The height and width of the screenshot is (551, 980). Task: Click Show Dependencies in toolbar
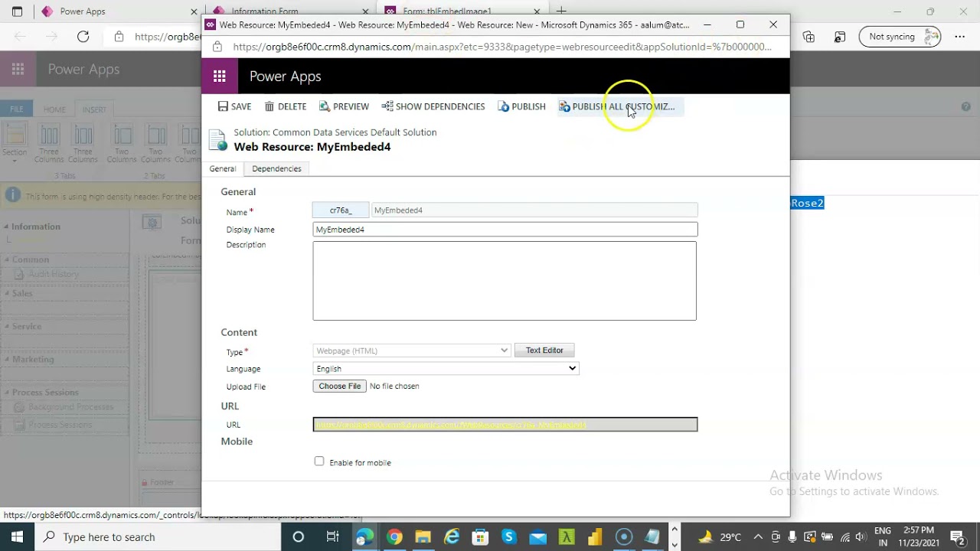click(433, 106)
